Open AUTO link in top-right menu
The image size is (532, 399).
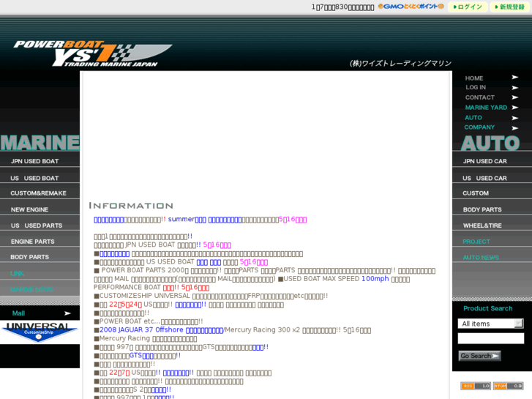click(473, 117)
